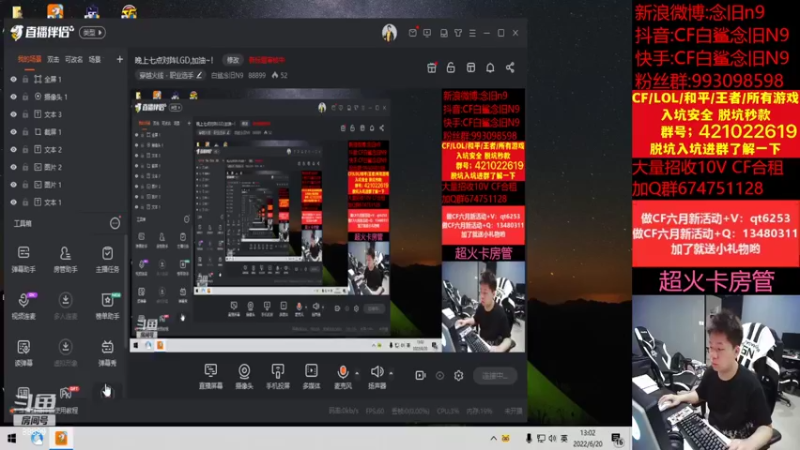Image resolution: width=800 pixels, height=450 pixels.
Task: Switch to the second scene tab
Action: point(53,59)
